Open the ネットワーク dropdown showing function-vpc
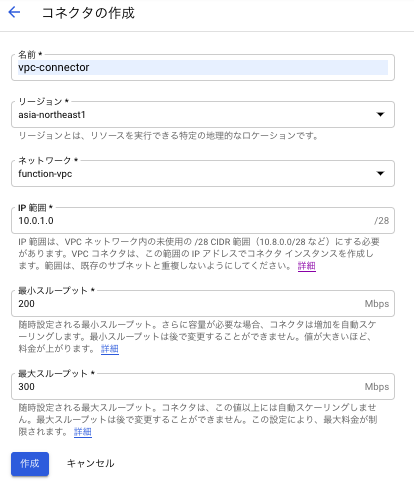This screenshot has width=414, height=484. tap(203, 174)
